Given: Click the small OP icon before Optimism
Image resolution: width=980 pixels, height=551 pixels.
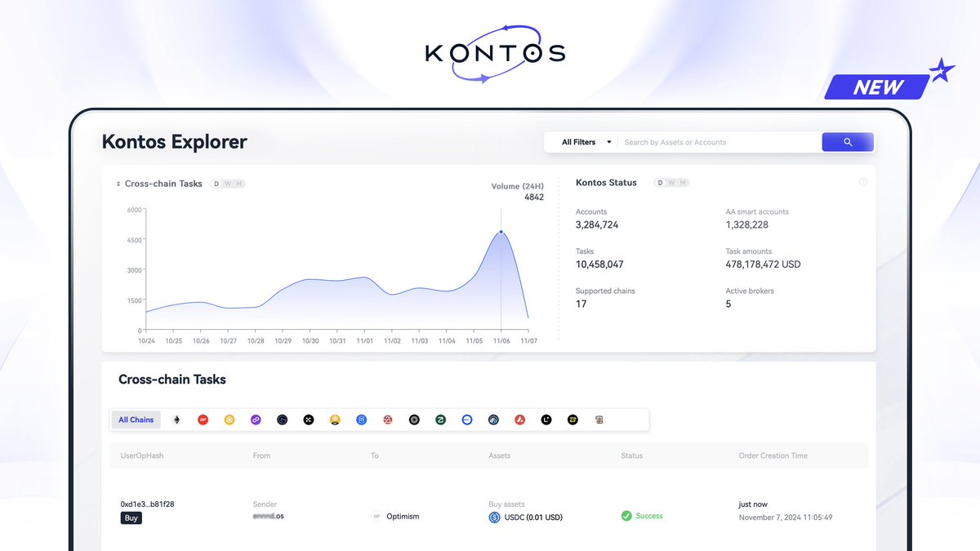Looking at the screenshot, I should 376,517.
